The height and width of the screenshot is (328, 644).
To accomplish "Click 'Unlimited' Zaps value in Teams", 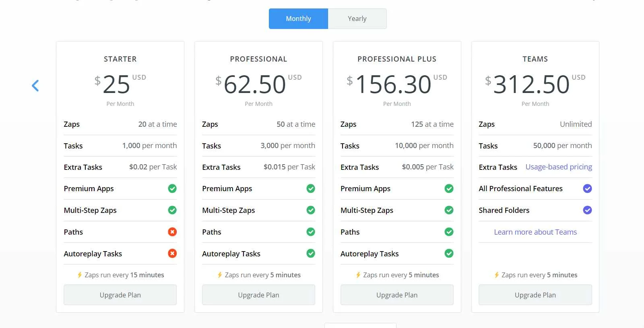I will coord(576,124).
